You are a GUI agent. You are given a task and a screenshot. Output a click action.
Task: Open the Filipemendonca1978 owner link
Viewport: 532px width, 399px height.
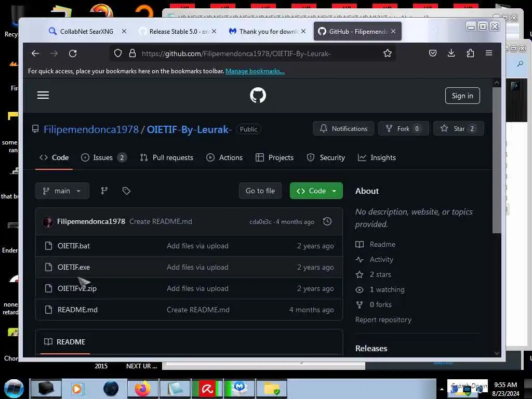tap(91, 129)
